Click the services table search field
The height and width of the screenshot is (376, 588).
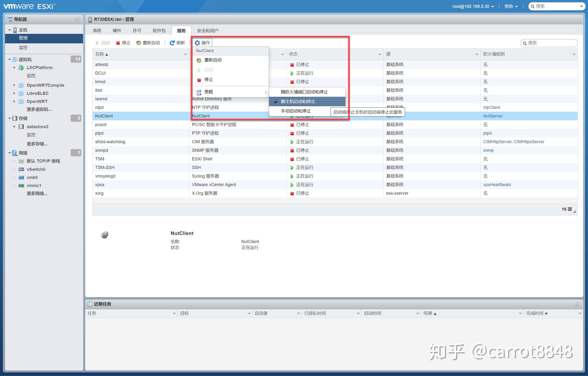549,43
